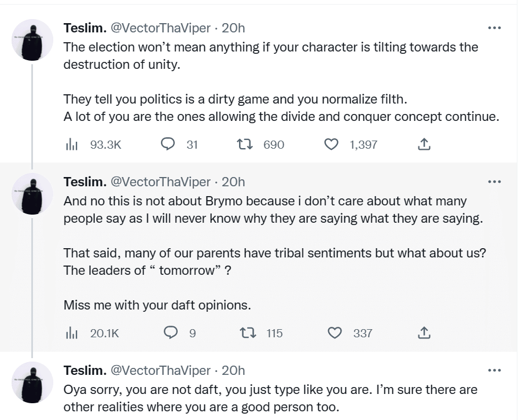This screenshot has height=420, width=518.
Task: Like the first tweet with 1,397 likes
Action: (331, 145)
